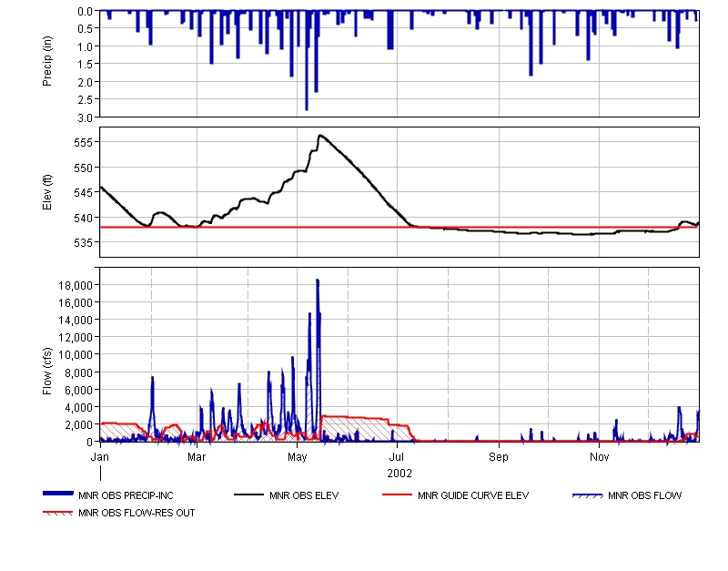The height and width of the screenshot is (571, 728).
Task: Select the MNR OBS FLOW legend label
Action: tap(644, 496)
